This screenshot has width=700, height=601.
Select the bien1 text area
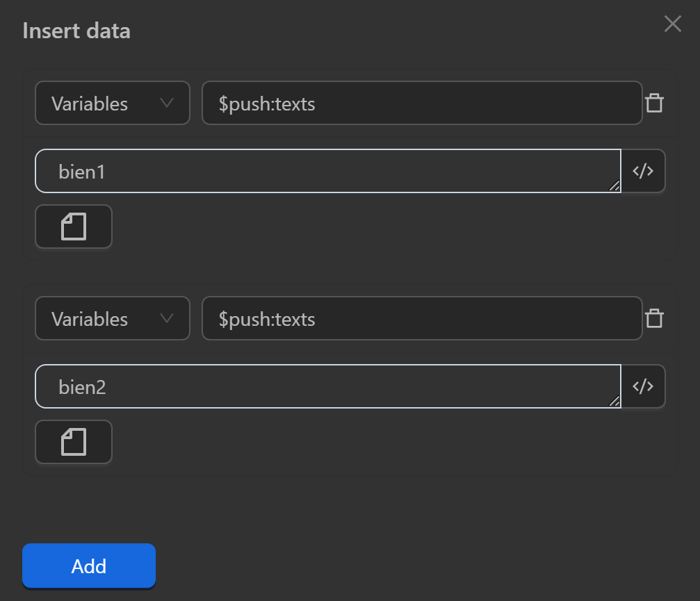(327, 170)
